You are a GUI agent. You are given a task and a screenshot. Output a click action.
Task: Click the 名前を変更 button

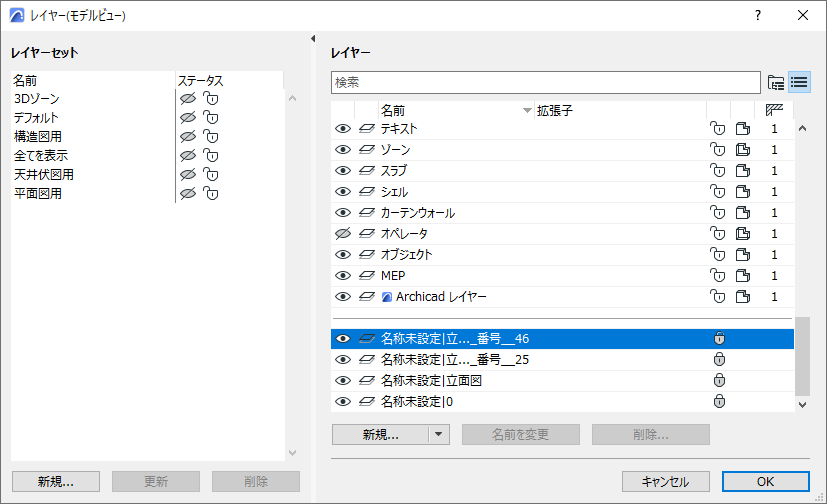click(x=521, y=434)
